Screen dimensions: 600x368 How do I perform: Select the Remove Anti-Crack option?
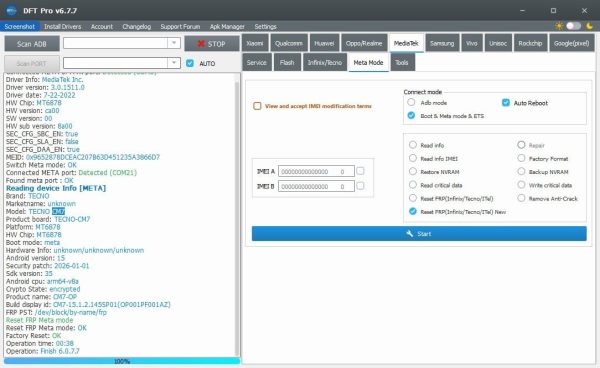pyautogui.click(x=521, y=198)
